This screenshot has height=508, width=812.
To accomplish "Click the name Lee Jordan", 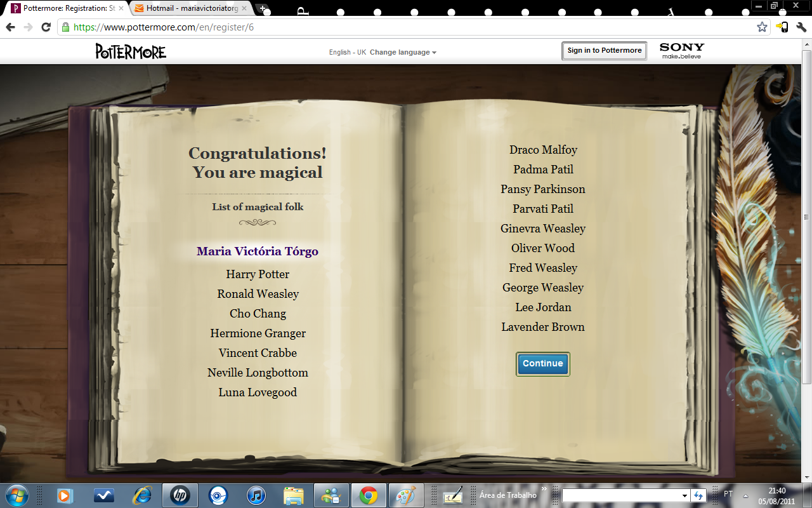I will click(x=543, y=307).
